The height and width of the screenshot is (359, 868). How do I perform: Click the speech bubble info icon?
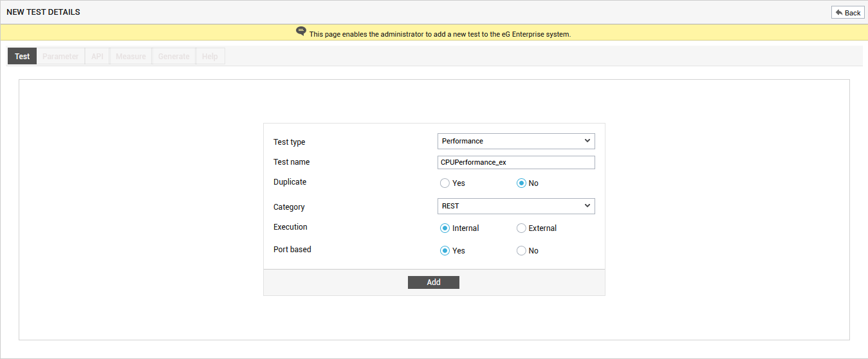pos(301,31)
